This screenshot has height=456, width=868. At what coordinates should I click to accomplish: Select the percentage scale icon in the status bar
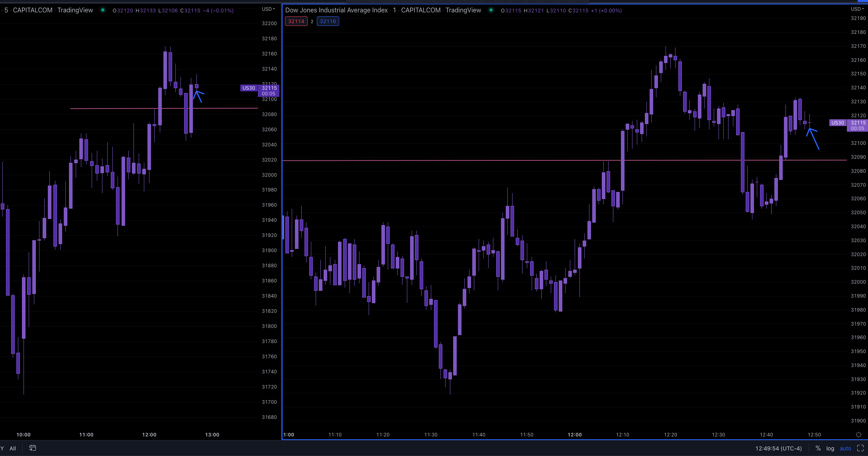(x=818, y=448)
